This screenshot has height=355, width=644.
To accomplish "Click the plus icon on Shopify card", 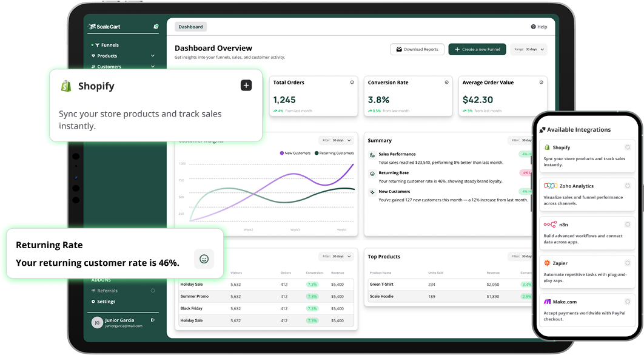I will pyautogui.click(x=246, y=86).
